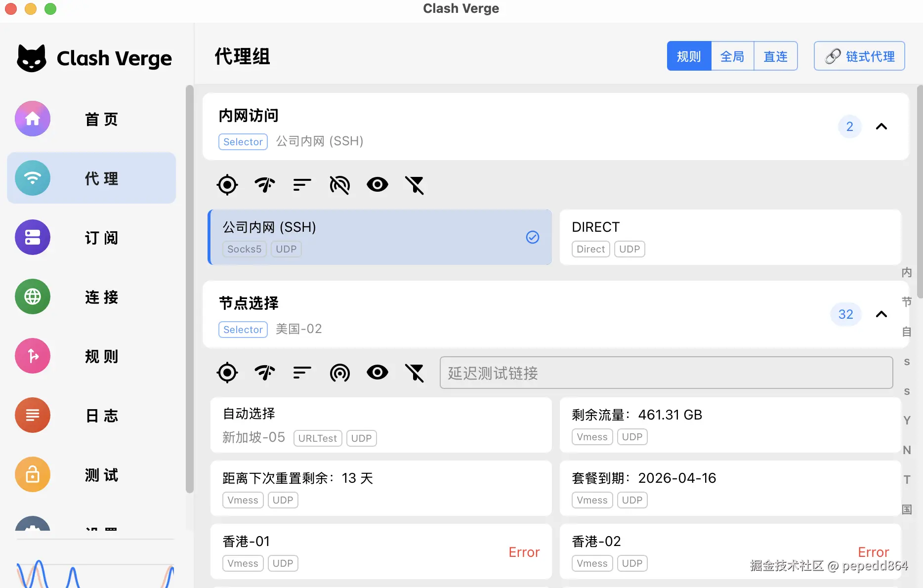This screenshot has height=588, width=923.
Task: Select the DIRECT proxy node
Action: click(730, 237)
